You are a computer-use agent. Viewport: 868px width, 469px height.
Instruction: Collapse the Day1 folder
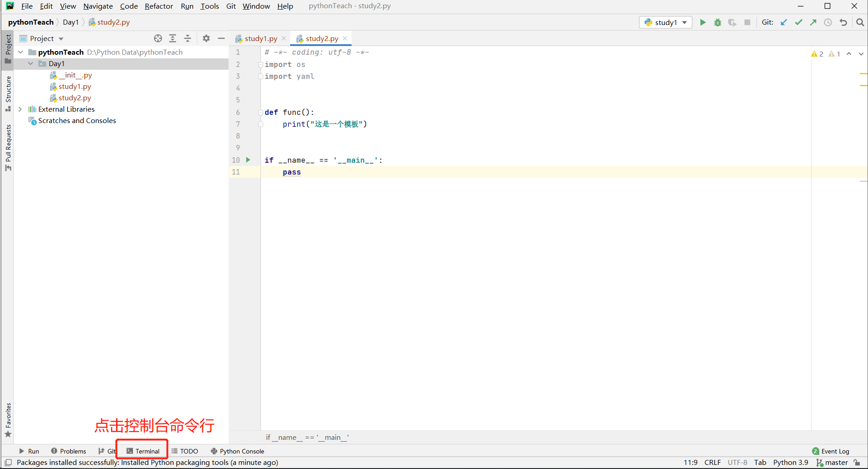(x=31, y=64)
